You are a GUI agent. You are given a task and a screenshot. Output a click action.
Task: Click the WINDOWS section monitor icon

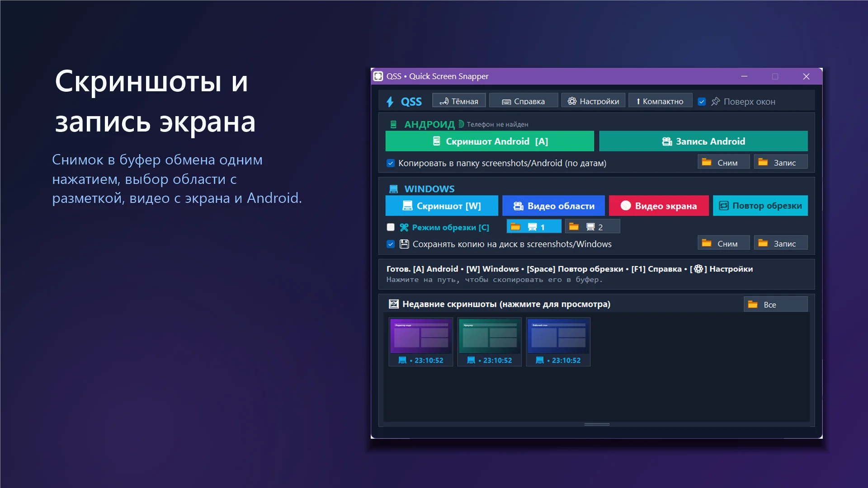coord(394,189)
